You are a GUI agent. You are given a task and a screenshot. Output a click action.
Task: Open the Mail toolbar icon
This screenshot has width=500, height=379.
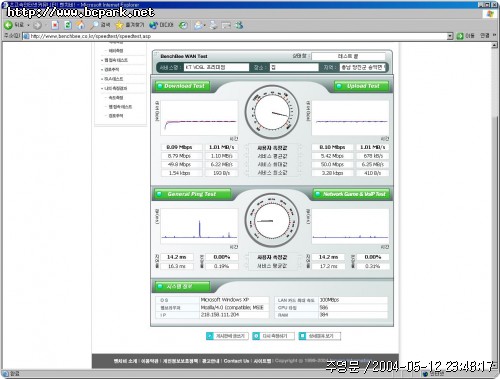tap(198, 25)
